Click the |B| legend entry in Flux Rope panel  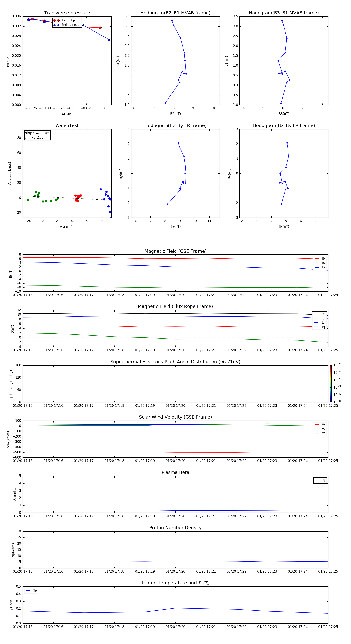320,327
